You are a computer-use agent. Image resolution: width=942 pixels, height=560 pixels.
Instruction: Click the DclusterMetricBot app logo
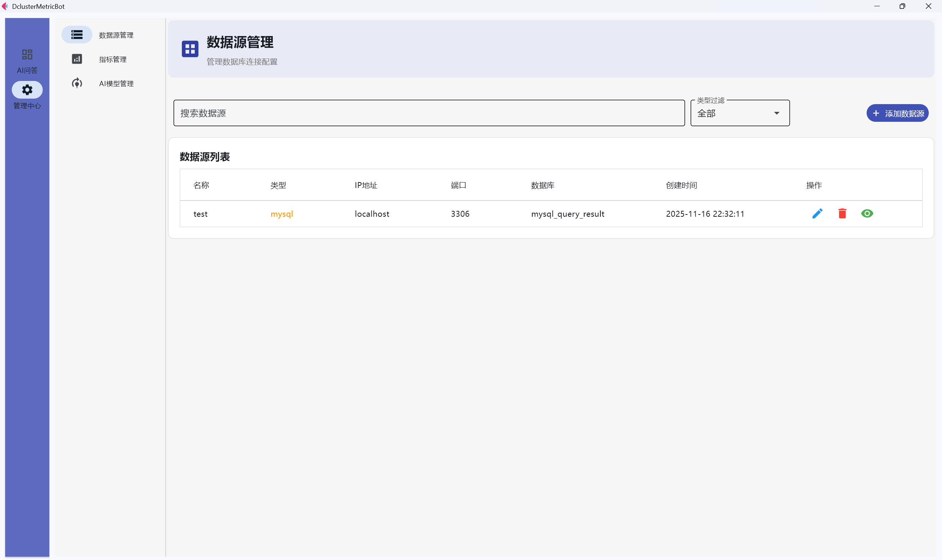pos(5,6)
